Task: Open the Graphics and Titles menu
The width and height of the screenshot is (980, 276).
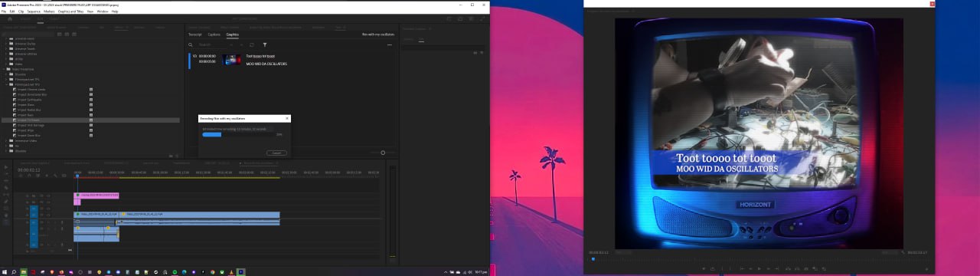Action: click(x=71, y=11)
